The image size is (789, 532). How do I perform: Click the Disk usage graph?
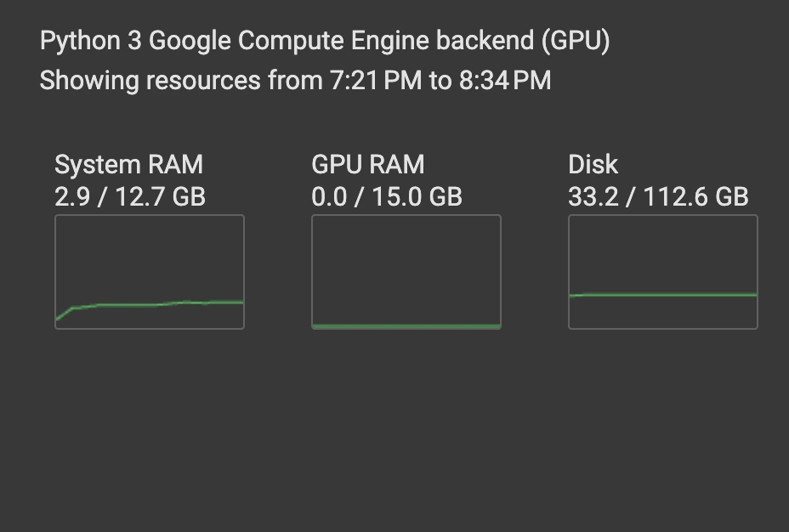tap(663, 271)
